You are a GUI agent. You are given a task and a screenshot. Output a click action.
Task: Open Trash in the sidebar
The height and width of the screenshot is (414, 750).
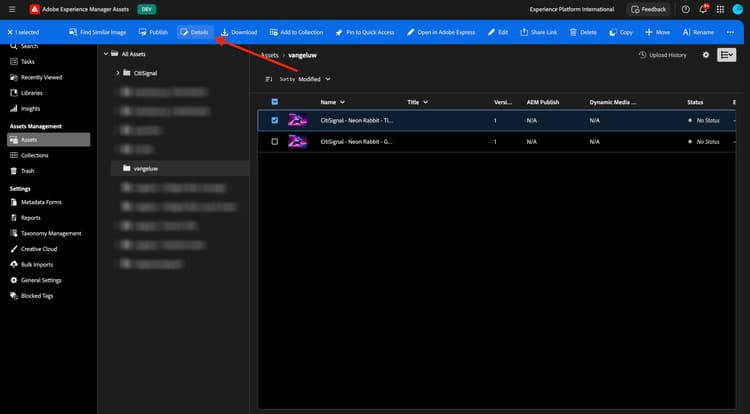tap(22, 171)
